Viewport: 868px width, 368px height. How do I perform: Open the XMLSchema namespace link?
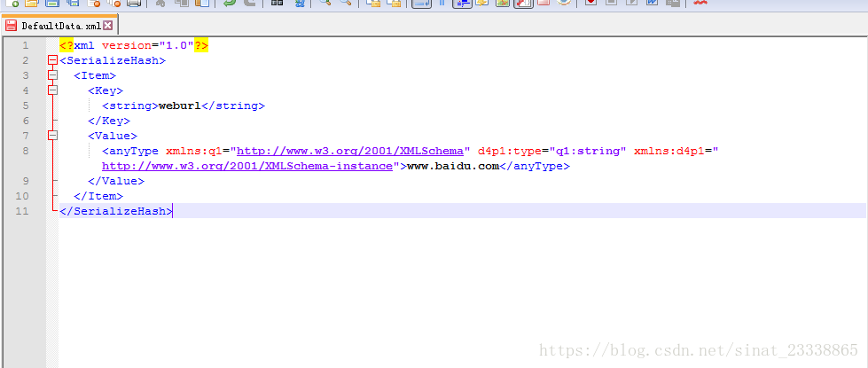click(x=350, y=151)
